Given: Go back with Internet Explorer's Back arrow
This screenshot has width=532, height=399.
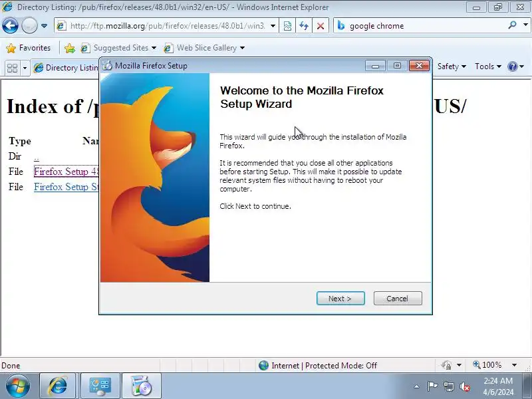Looking at the screenshot, I should point(10,25).
